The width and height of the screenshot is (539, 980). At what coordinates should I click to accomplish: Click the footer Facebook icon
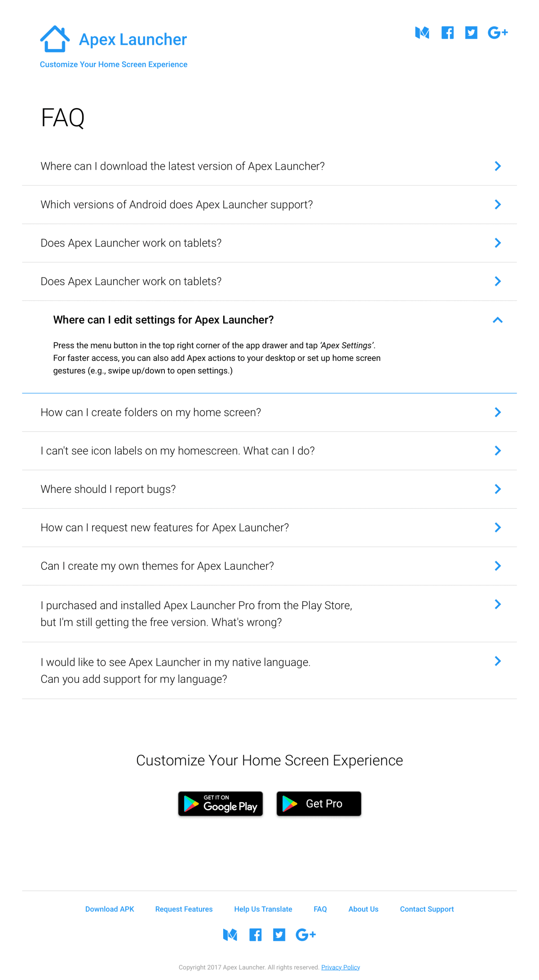256,935
